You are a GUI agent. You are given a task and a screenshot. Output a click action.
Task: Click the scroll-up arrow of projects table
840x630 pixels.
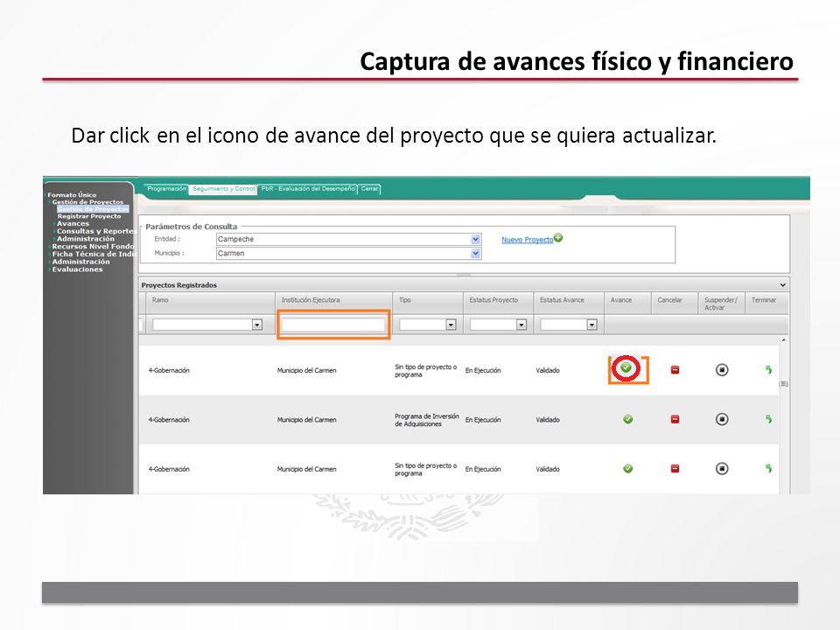(783, 340)
